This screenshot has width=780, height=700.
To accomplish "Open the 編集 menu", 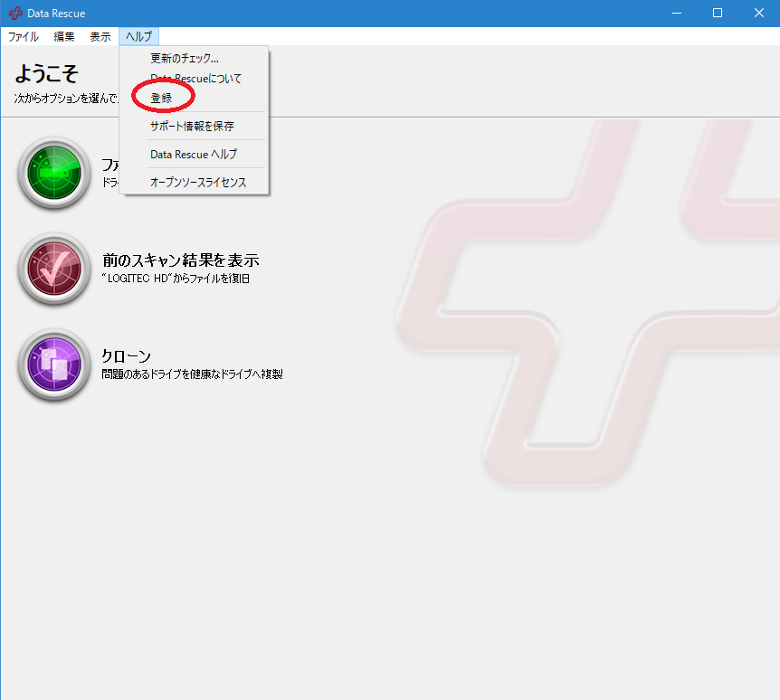I will 64,37.
